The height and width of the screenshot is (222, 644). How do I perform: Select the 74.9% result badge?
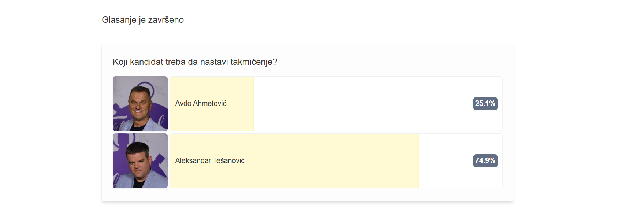click(x=485, y=161)
